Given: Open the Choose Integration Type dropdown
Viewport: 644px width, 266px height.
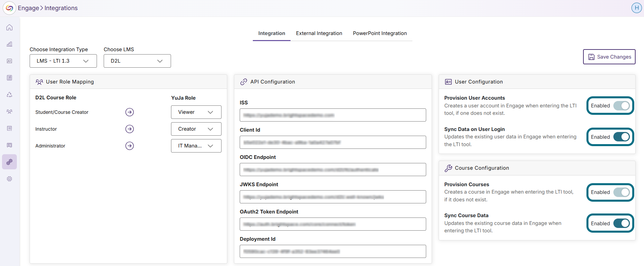Looking at the screenshot, I should click(x=63, y=61).
